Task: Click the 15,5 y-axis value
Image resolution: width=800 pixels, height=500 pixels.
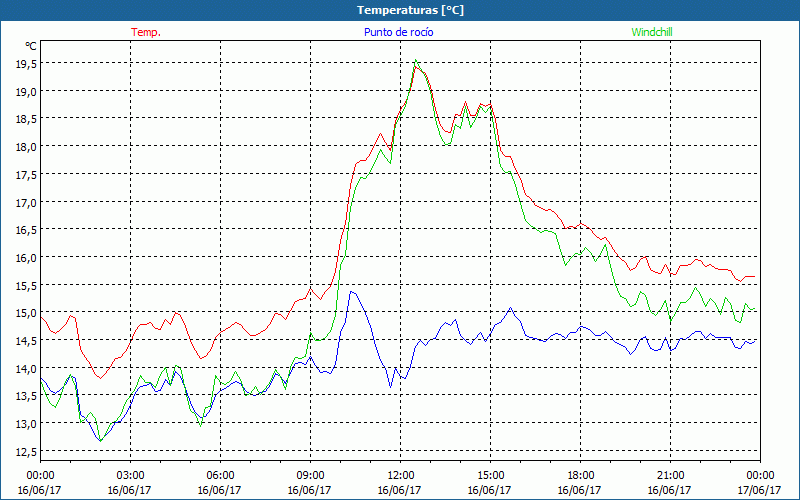Action: click(27, 285)
